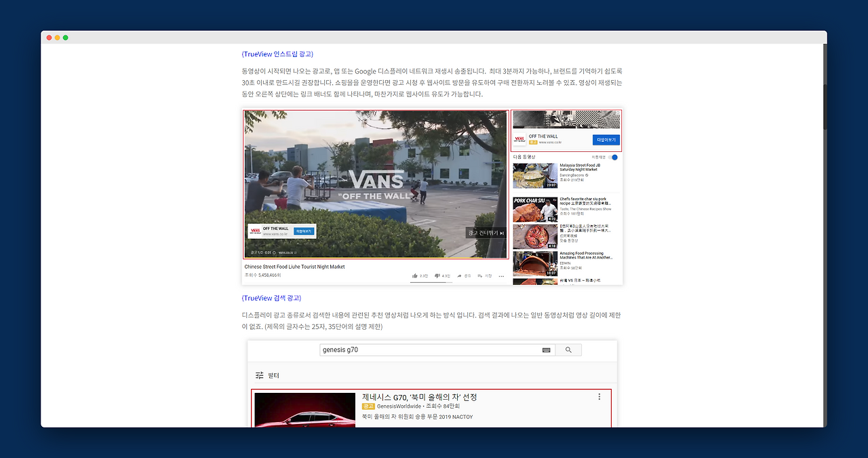
Task: Click the thumbs-up like icon under the video
Action: (415, 276)
